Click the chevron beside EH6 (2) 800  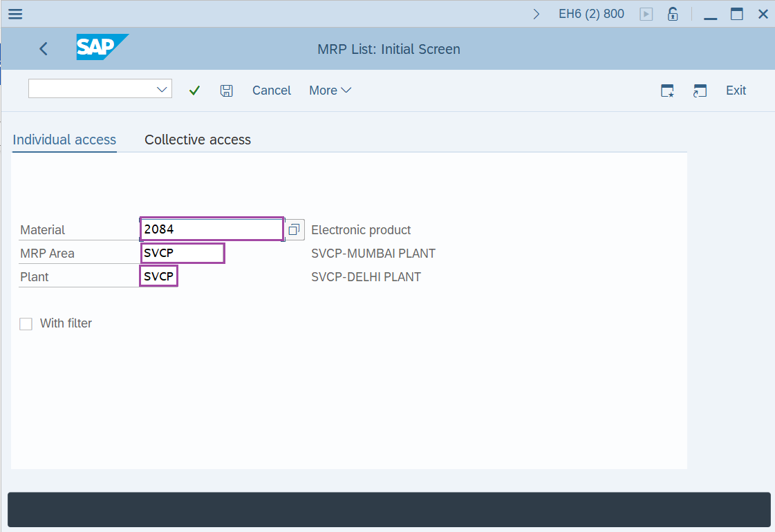536,12
